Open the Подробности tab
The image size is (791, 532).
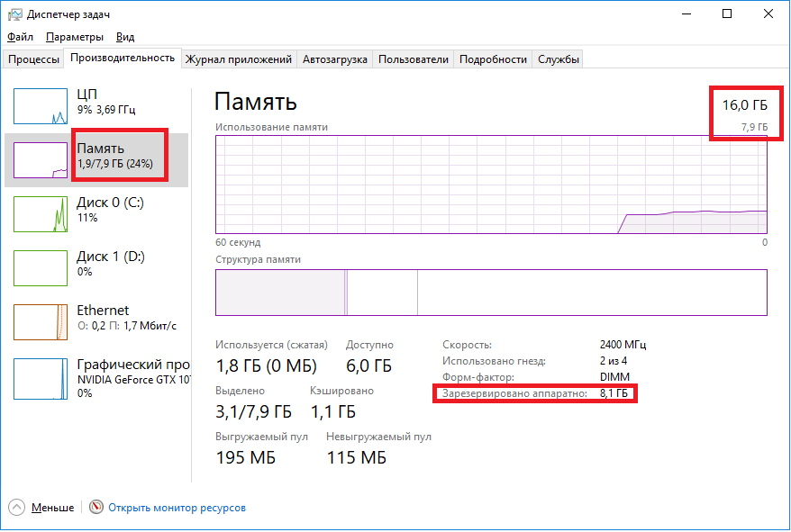click(x=492, y=58)
